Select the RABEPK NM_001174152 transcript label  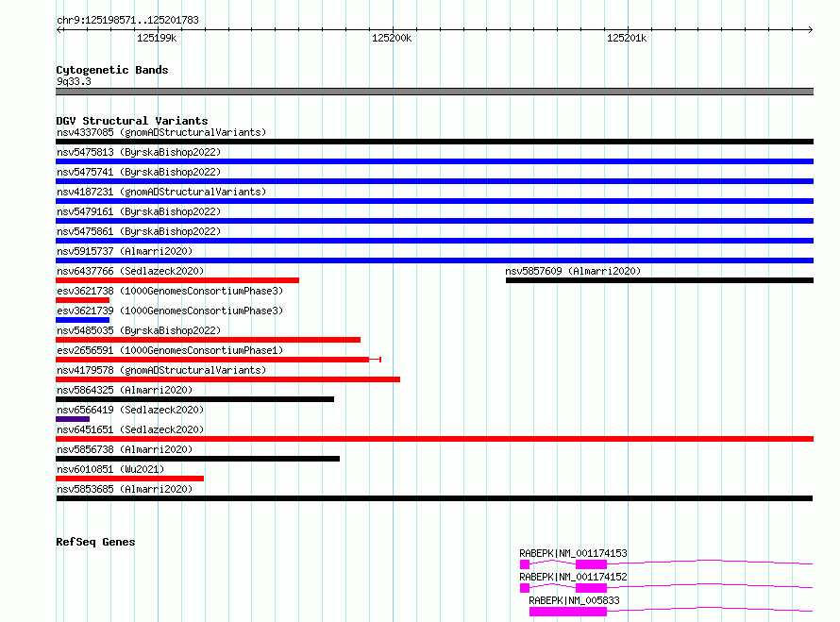pos(573,577)
